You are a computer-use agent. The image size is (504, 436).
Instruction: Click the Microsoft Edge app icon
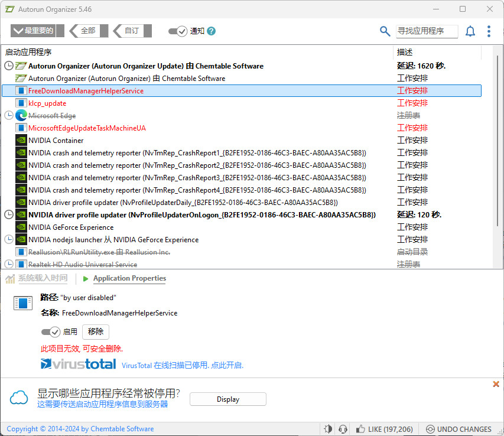tap(21, 115)
